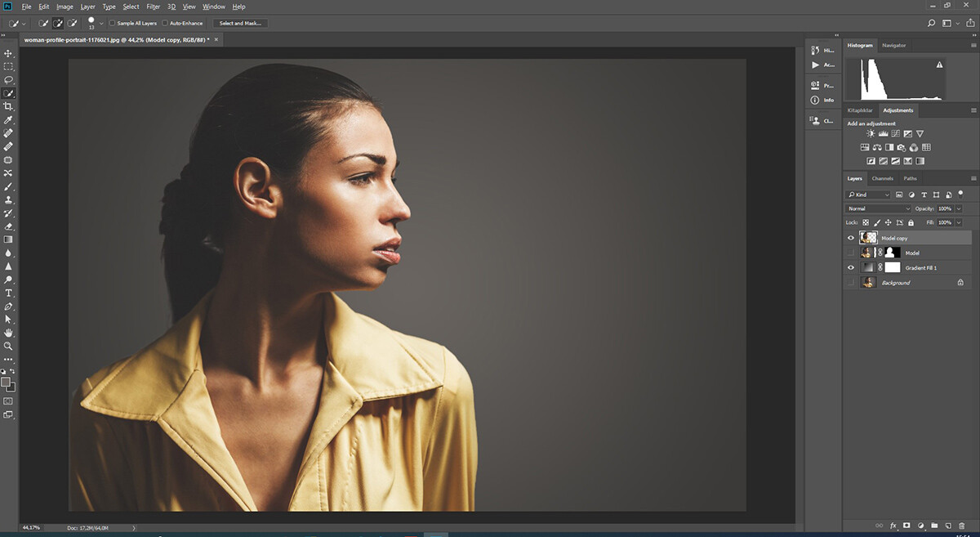Image resolution: width=980 pixels, height=537 pixels.
Task: Select the Crop tool in toolbar
Action: click(x=8, y=106)
